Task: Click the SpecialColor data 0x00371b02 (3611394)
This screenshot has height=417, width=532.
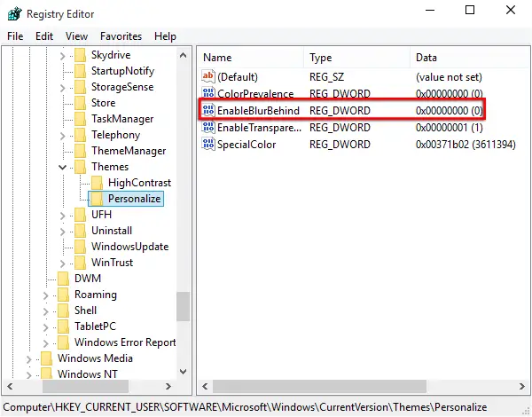Action: [x=465, y=145]
